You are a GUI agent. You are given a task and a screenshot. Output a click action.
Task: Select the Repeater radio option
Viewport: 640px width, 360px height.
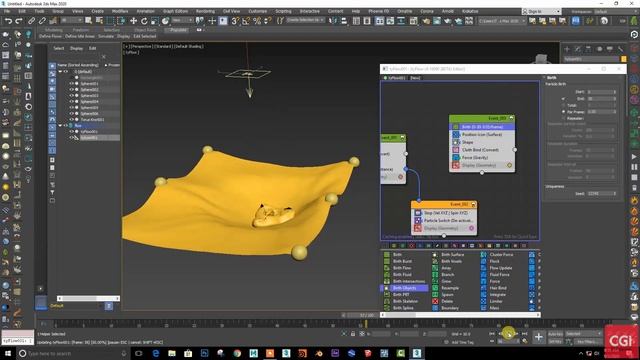point(564,118)
